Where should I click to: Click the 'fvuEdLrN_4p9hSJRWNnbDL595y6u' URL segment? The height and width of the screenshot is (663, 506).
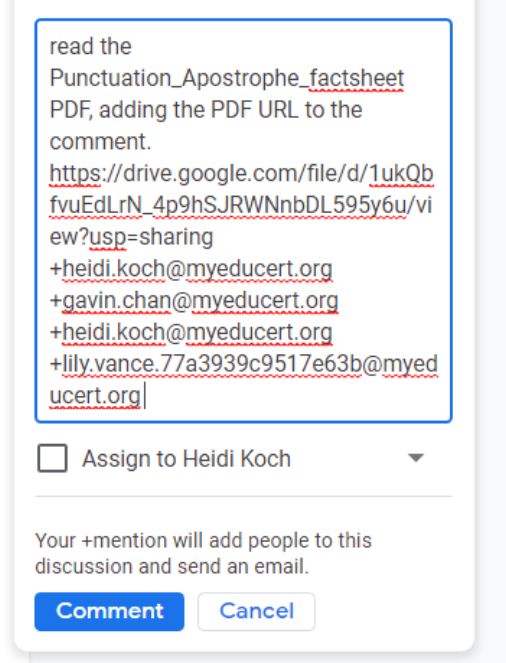228,205
